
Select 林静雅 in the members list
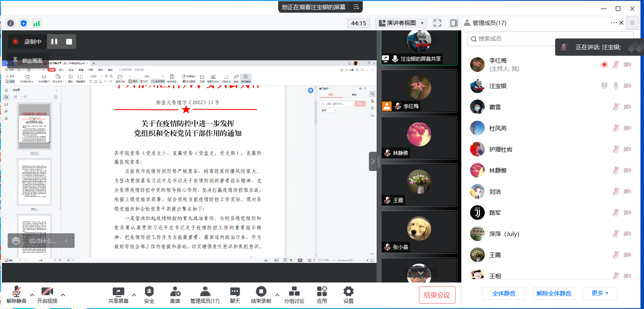[x=498, y=170]
